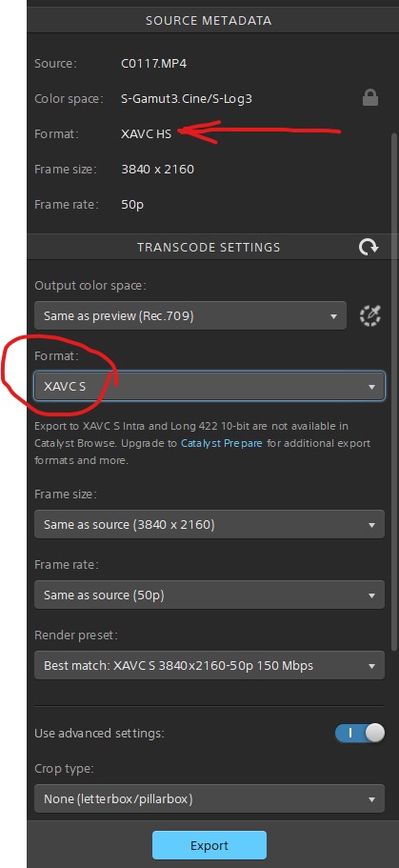Click the color picker eyedropper icon
This screenshot has width=399, height=868.
(370, 316)
